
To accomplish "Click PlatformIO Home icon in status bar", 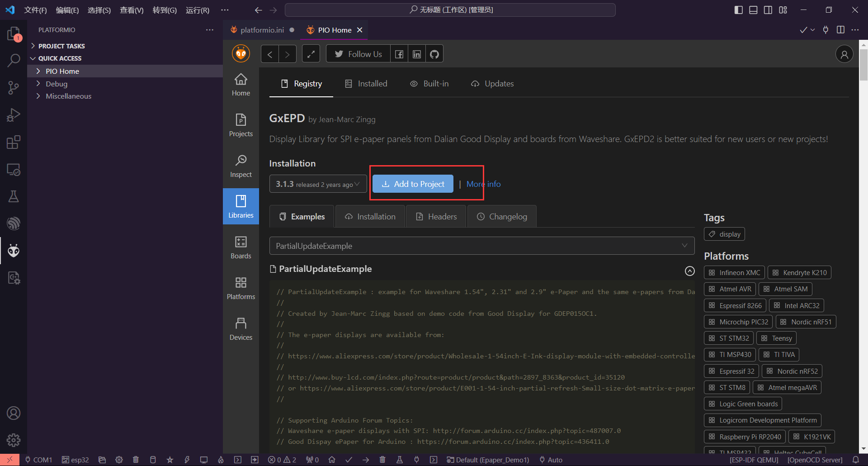I will pyautogui.click(x=332, y=460).
